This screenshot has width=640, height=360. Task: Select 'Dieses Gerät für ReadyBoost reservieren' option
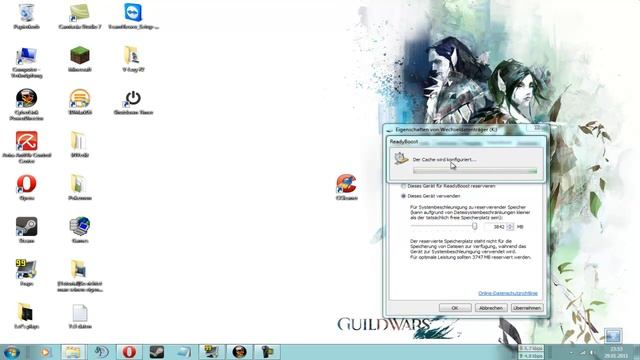point(449,186)
